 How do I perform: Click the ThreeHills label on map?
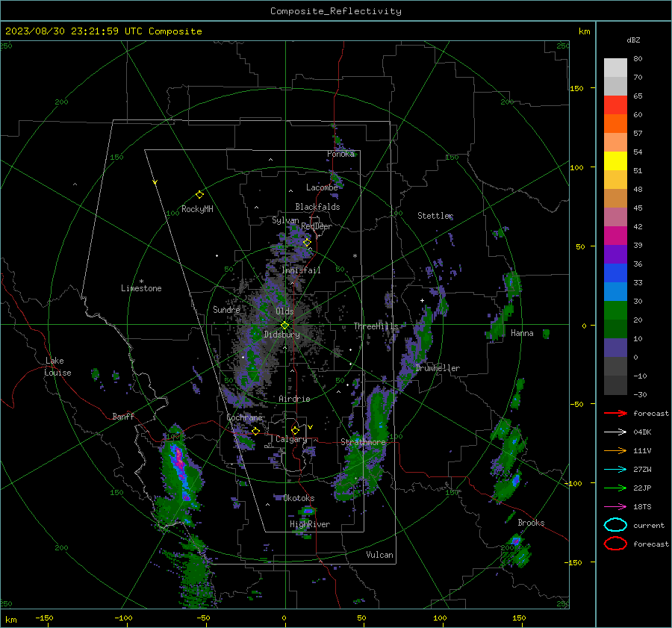(x=376, y=326)
